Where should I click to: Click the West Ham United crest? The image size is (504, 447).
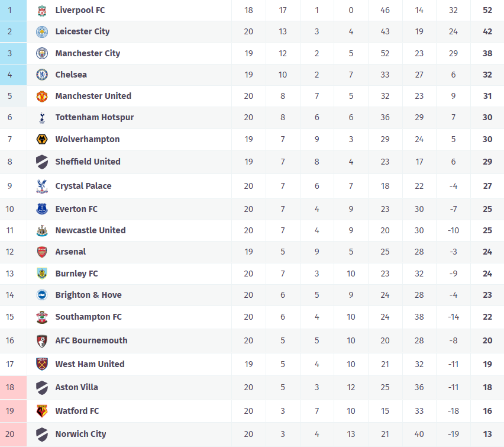(x=41, y=364)
